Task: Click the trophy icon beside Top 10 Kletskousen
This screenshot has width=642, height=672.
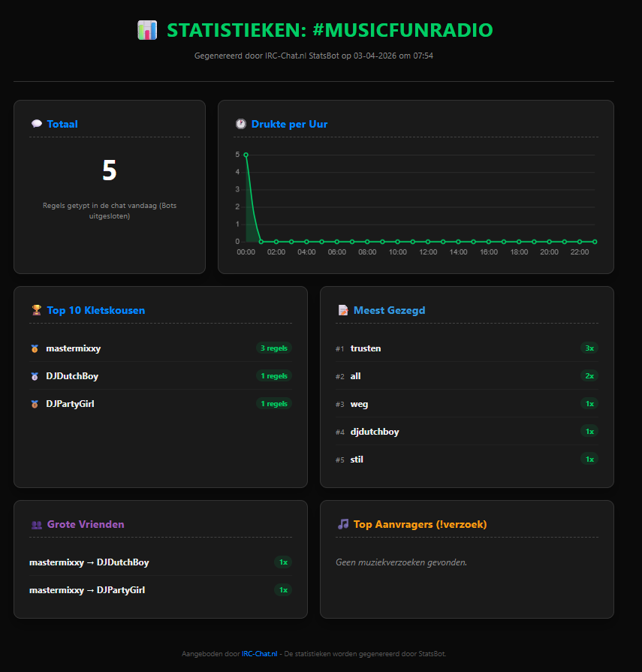Action: tap(35, 309)
